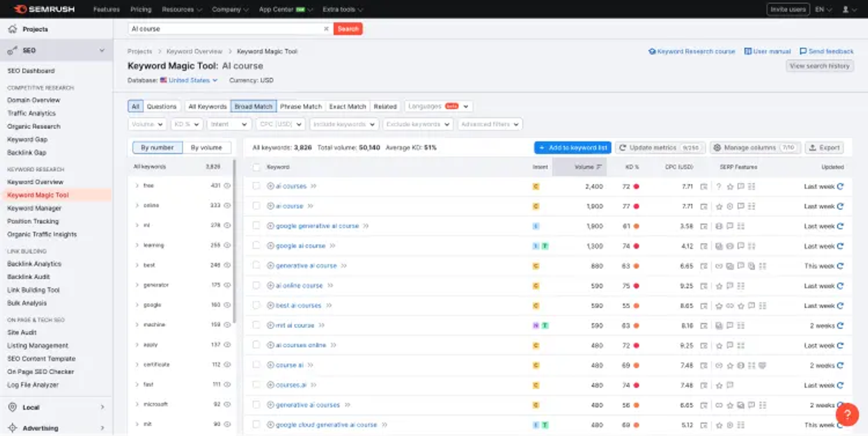Open the Intent filter dropdown
Viewport: 868px width, 436px height.
pos(229,124)
